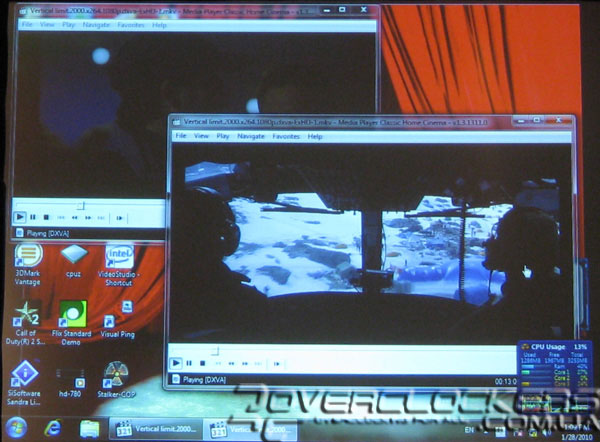This screenshot has height=442, width=600.
Task: Select hd-780 desktop file icon
Action: tap(70, 383)
